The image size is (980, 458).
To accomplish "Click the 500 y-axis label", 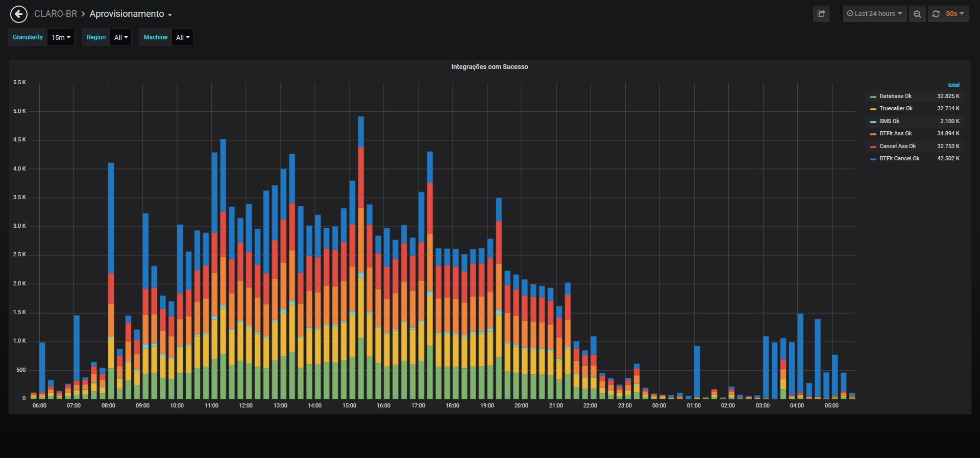I will click(x=21, y=370).
